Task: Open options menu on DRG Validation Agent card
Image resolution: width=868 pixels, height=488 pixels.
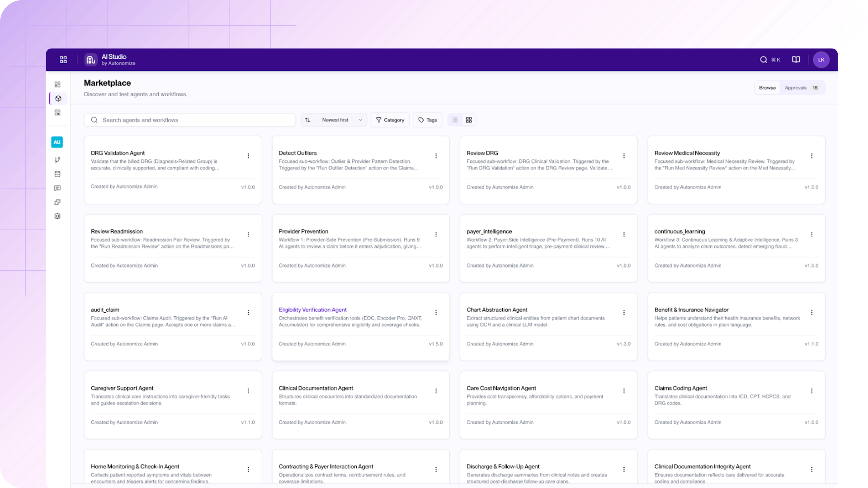Action: [x=248, y=156]
